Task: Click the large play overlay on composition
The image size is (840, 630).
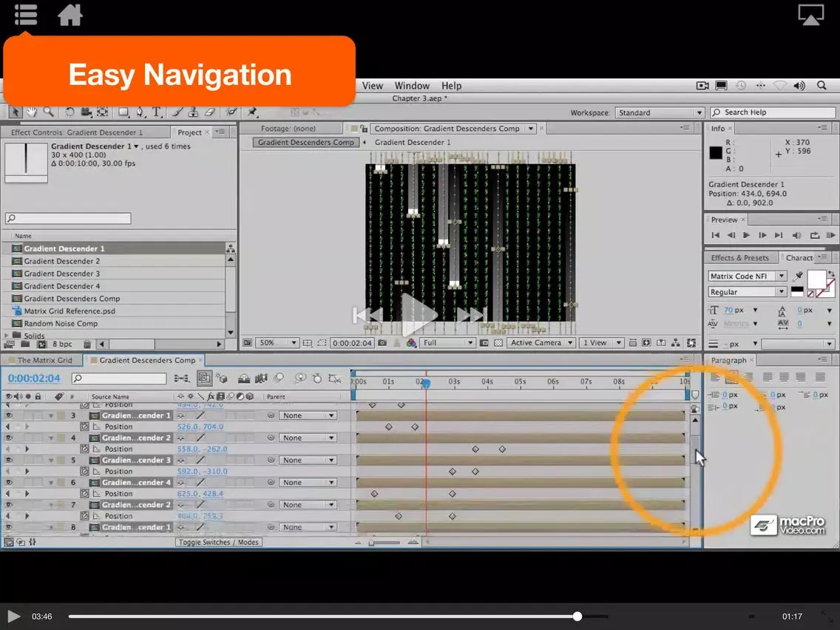Action: [x=419, y=315]
